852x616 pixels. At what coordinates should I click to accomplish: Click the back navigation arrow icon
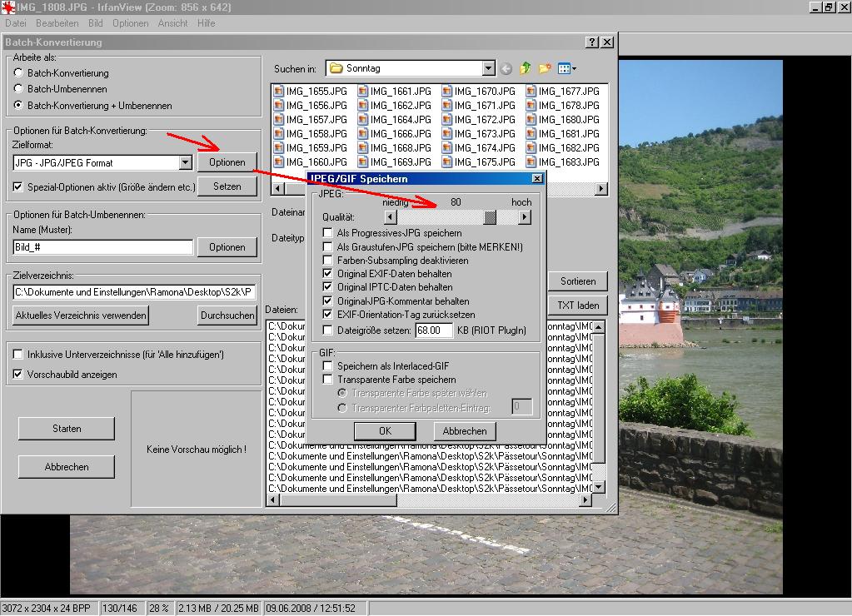pos(507,68)
